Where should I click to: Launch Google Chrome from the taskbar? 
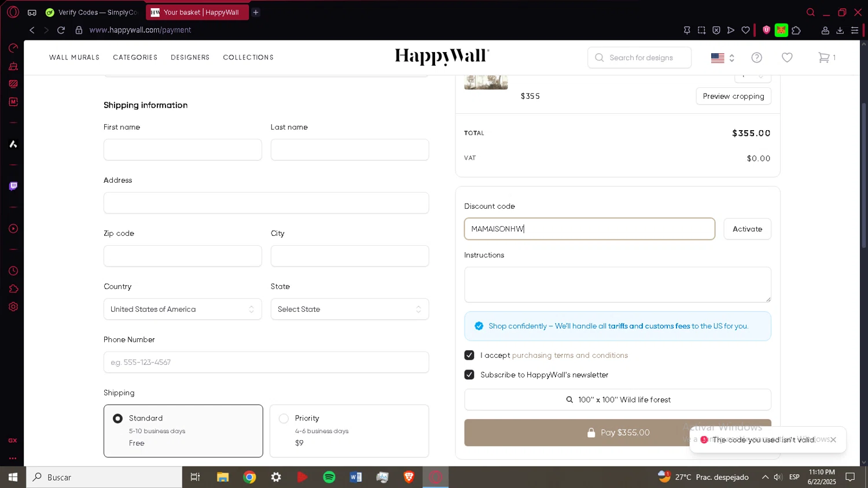[x=249, y=477]
